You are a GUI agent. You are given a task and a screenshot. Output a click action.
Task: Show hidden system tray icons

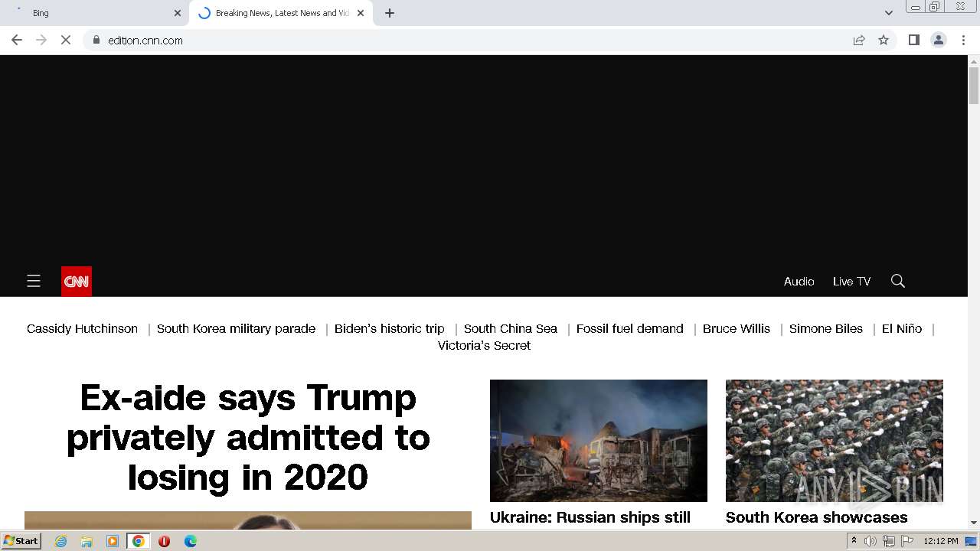[854, 541]
